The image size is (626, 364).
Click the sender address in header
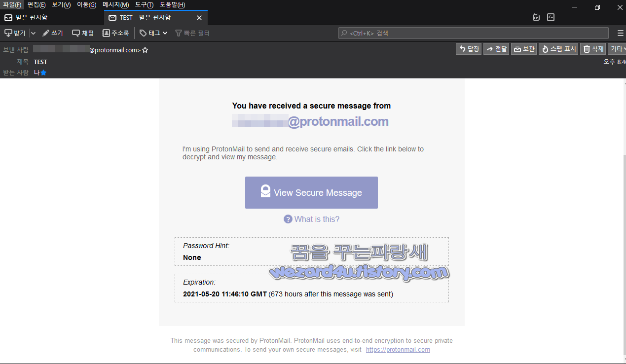coord(87,50)
